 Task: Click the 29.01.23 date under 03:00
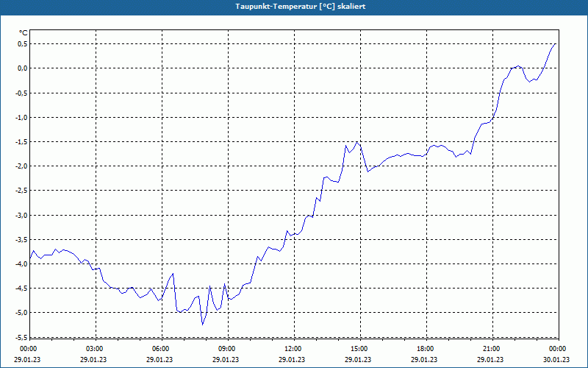pos(93,359)
